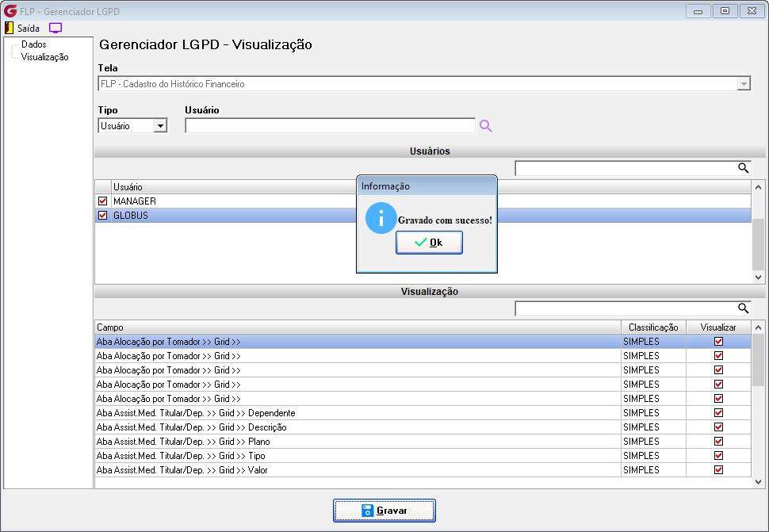The image size is (769, 532).
Task: Click the Informação dialog title bar
Action: tap(427, 186)
